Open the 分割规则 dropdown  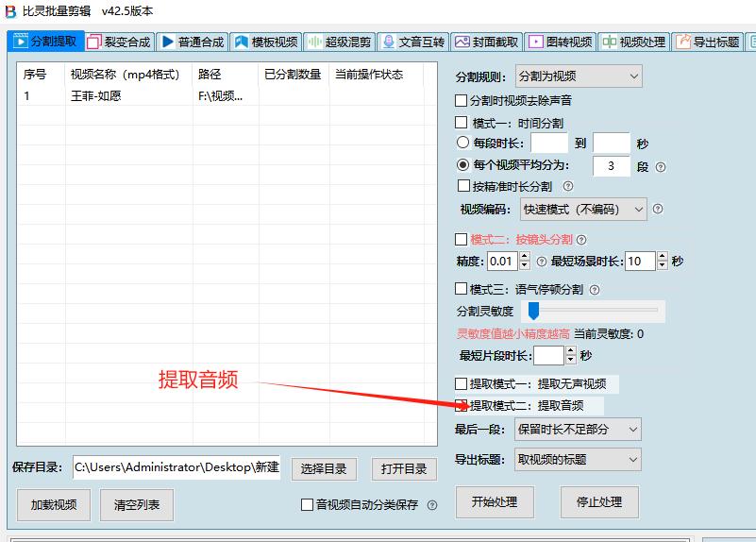[x=579, y=76]
